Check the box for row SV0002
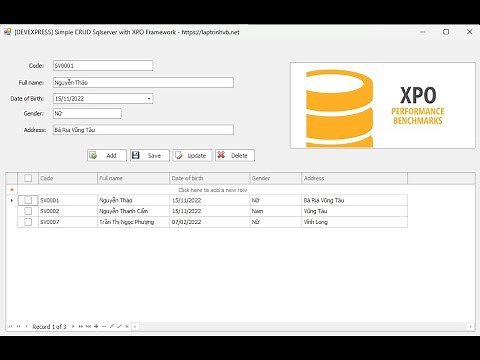Viewport: 480px width, 360px height. 28,211
